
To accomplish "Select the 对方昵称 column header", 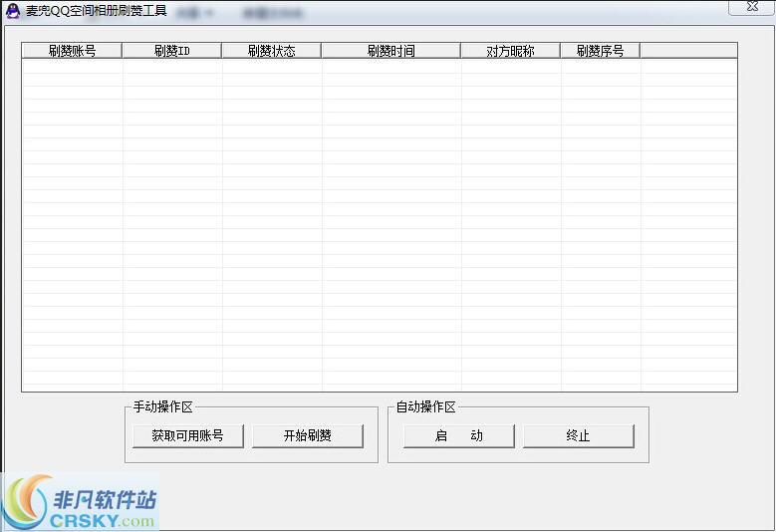I will [510, 51].
